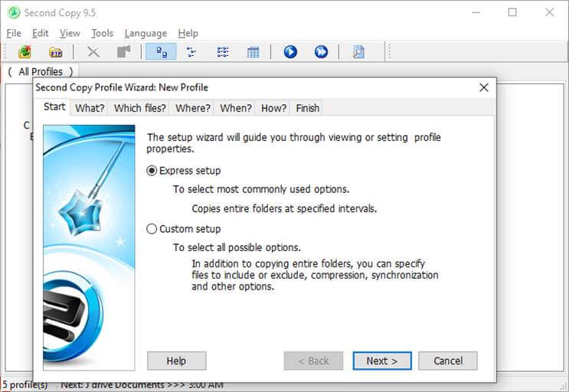Select the small icons view button

click(191, 52)
